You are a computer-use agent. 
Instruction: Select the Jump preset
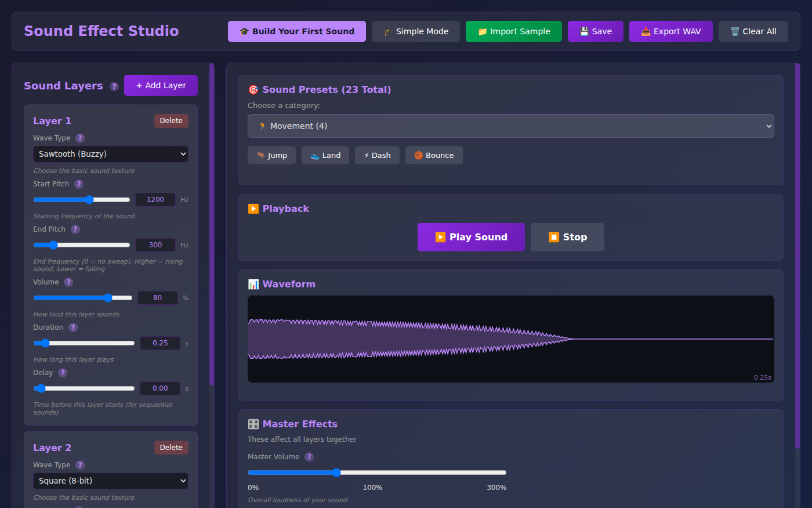pyautogui.click(x=271, y=156)
